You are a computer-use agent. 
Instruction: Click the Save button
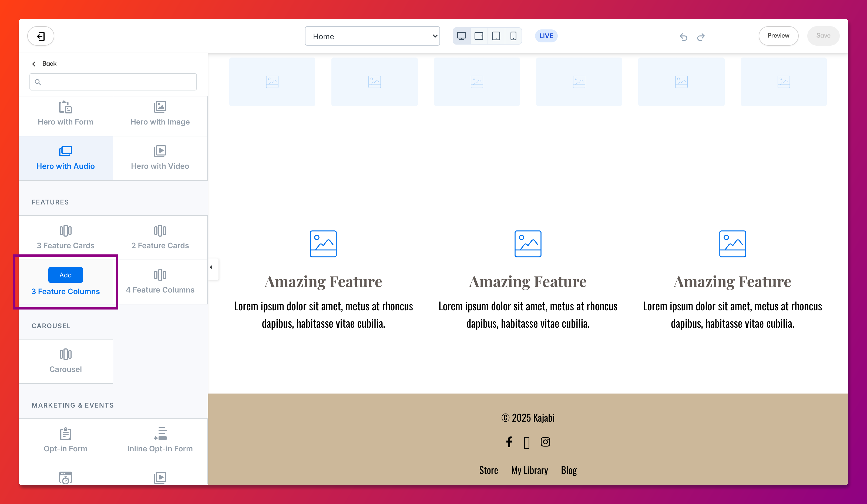pos(823,36)
